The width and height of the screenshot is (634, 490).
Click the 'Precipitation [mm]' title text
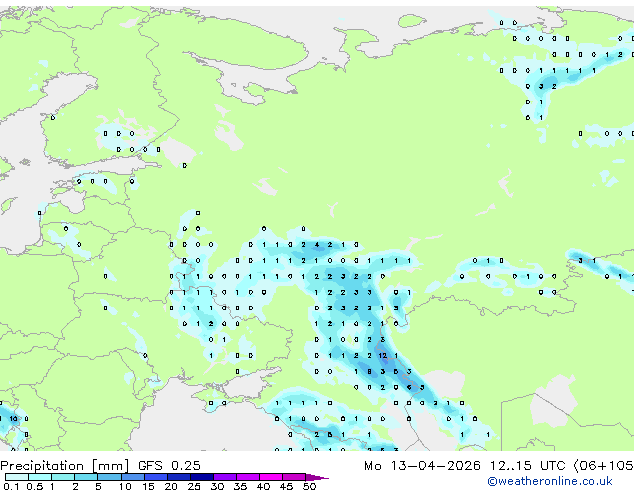[65, 466]
